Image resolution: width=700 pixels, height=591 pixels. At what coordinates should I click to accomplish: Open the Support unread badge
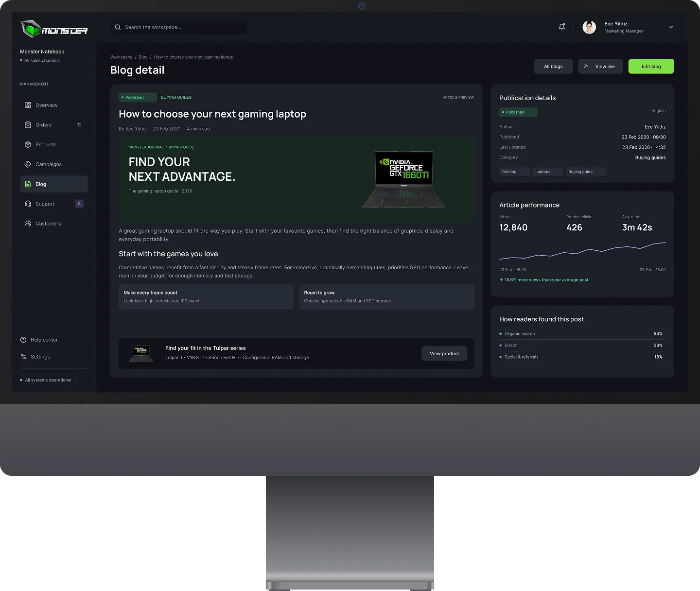pos(79,204)
